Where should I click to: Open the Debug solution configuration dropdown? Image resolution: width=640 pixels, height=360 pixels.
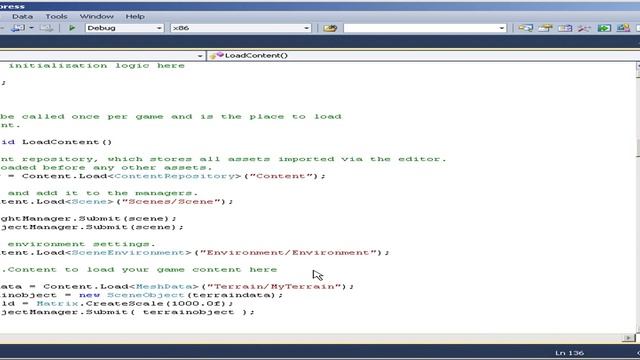click(x=124, y=28)
